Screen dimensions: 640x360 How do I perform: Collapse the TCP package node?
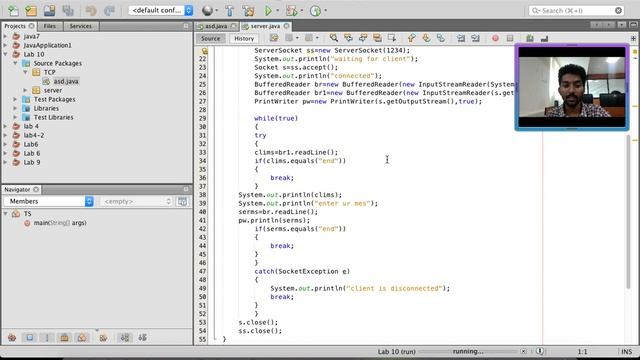point(25,72)
